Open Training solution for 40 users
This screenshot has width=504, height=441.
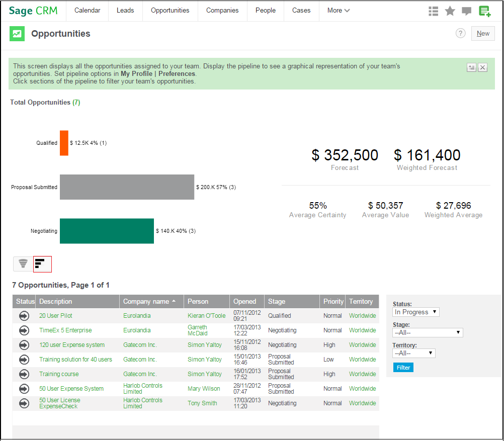click(x=75, y=360)
